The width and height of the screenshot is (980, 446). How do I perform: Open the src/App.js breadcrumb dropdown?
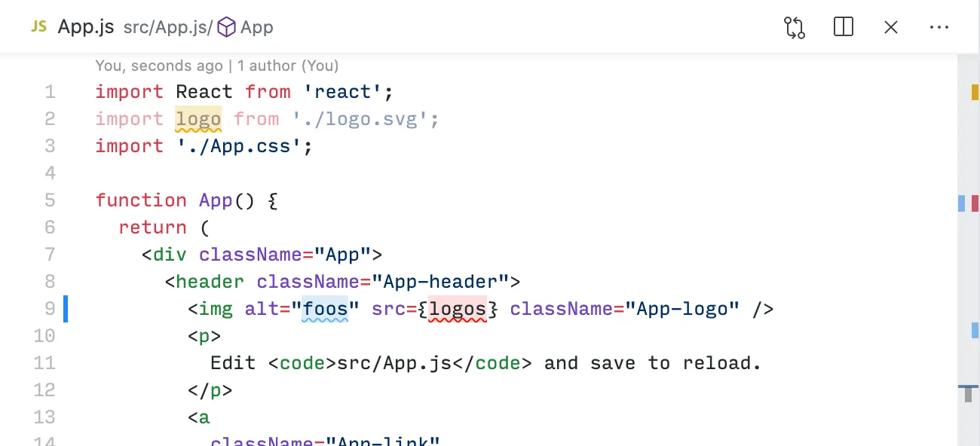click(167, 28)
